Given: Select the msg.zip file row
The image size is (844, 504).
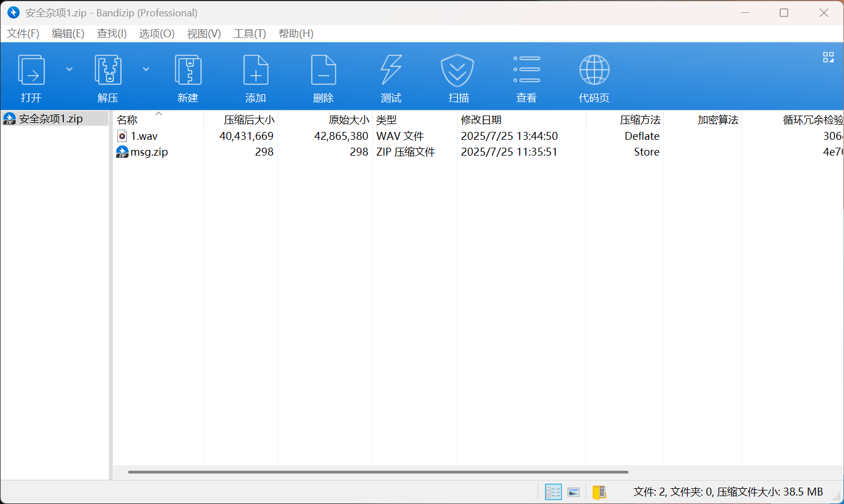Looking at the screenshot, I should click(x=478, y=152).
